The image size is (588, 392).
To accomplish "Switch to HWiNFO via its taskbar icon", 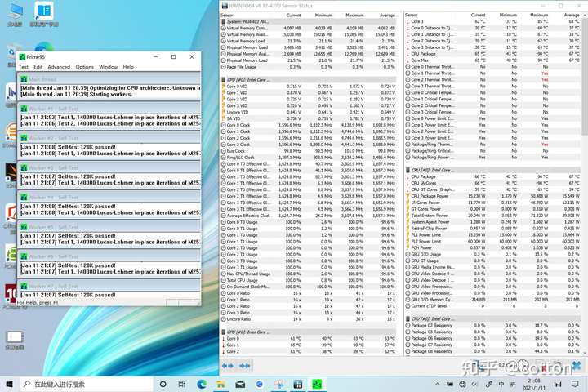I will click(298, 384).
